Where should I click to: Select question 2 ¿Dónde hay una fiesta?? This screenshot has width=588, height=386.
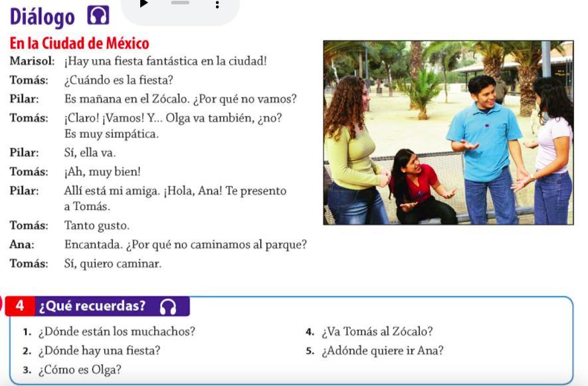coord(99,351)
